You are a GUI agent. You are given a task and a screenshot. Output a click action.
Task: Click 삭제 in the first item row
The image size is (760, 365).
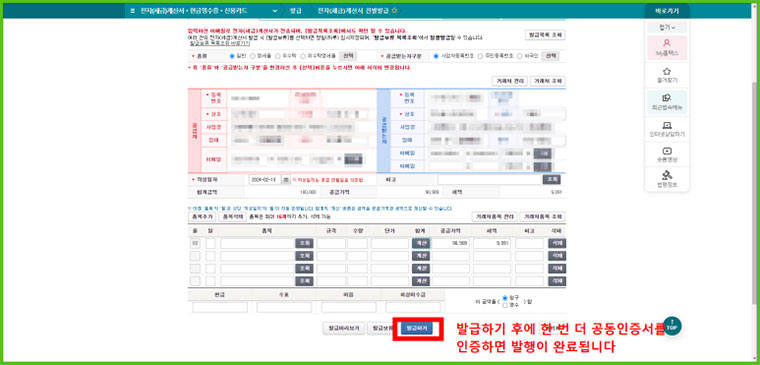coord(556,243)
